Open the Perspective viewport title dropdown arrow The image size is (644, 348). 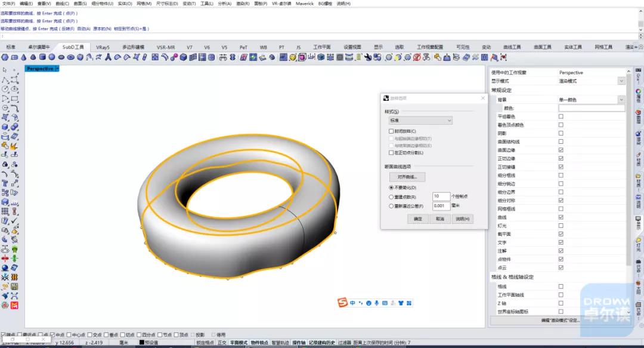click(57, 69)
